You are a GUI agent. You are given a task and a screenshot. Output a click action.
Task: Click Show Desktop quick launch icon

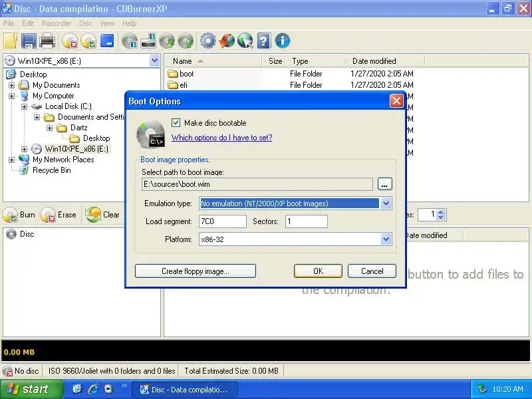(x=77, y=389)
